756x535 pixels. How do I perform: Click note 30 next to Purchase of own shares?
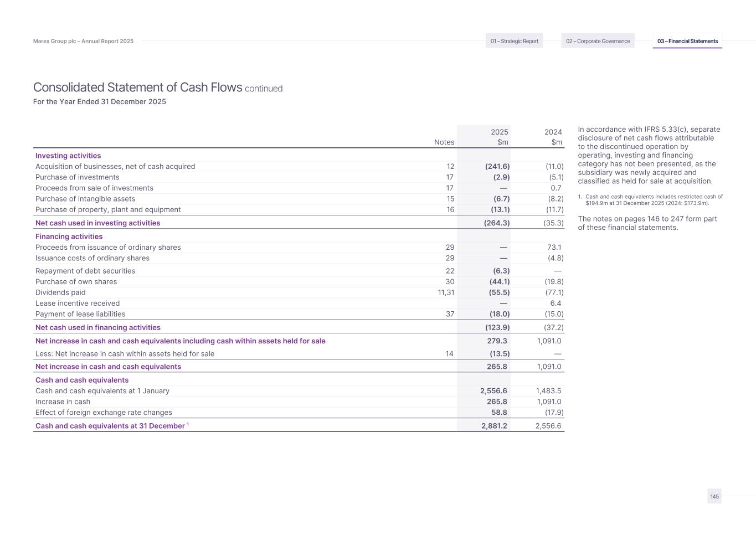(x=450, y=282)
